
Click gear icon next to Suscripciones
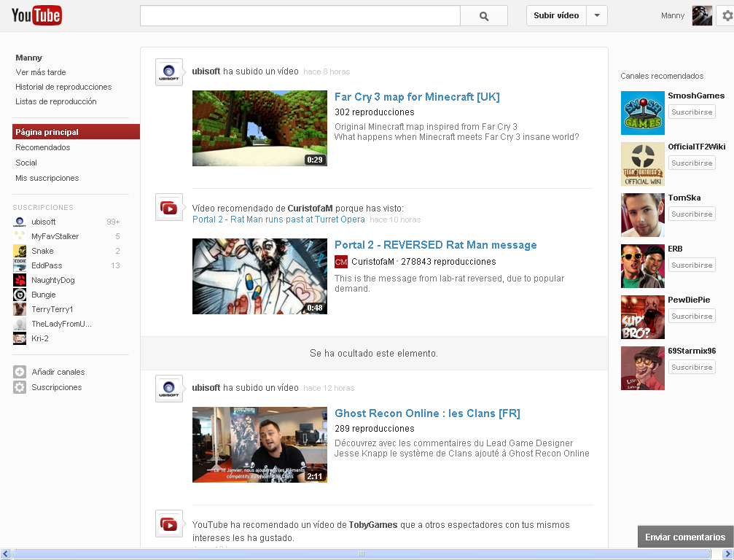[20, 387]
